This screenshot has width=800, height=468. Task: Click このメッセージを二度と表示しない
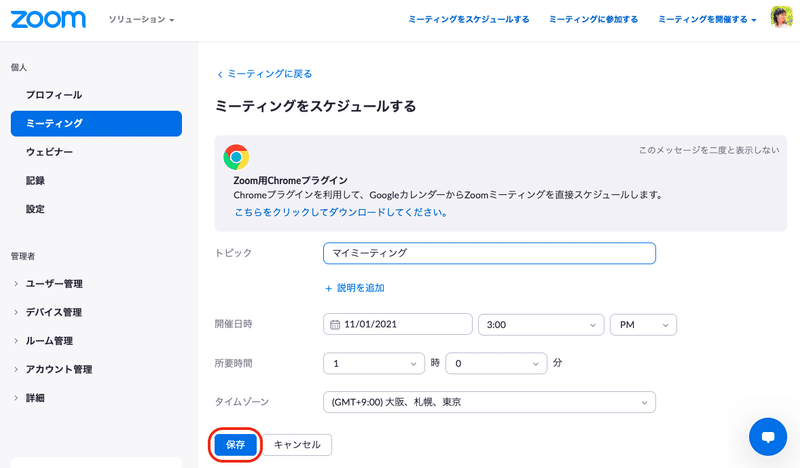(709, 150)
